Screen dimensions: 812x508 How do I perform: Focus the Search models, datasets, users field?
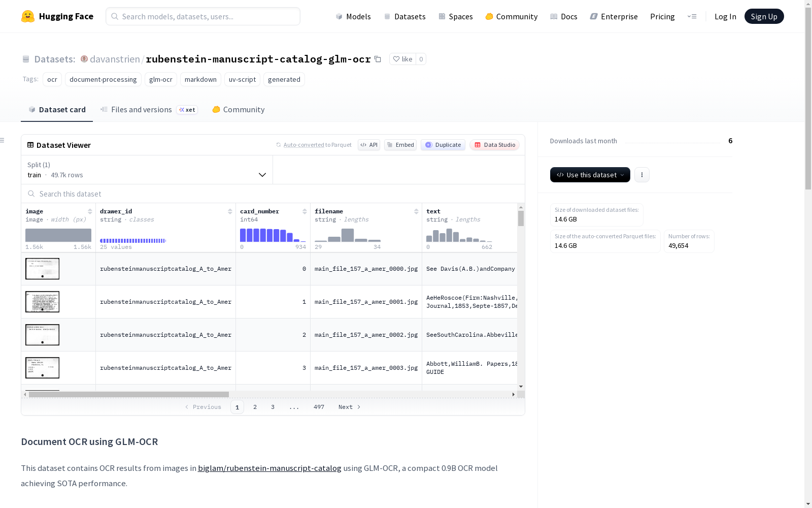pos(203,16)
